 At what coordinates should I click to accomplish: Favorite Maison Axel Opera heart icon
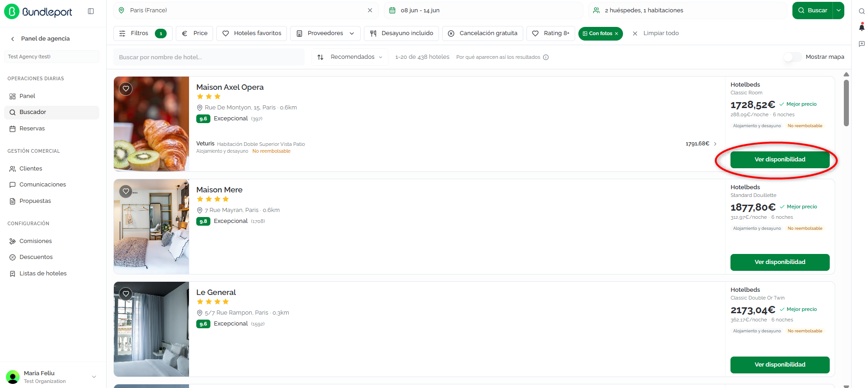click(x=126, y=88)
